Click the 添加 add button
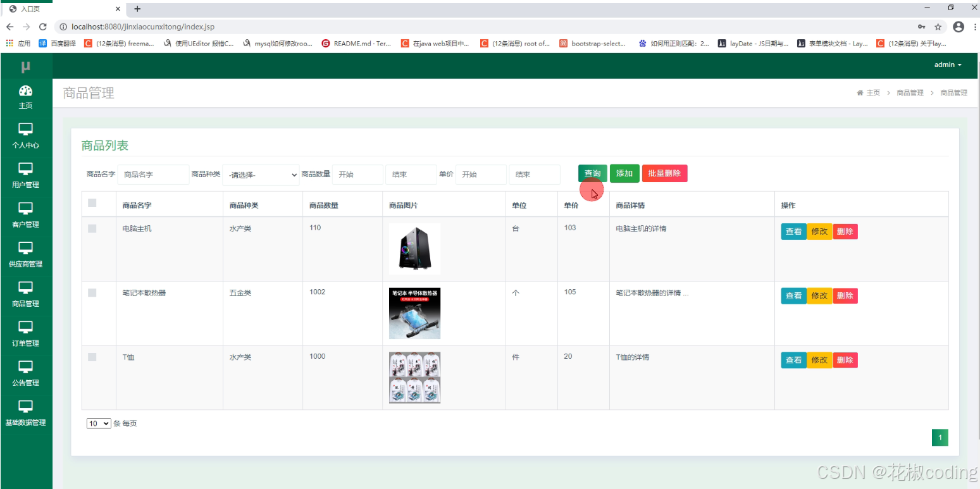 [x=624, y=173]
